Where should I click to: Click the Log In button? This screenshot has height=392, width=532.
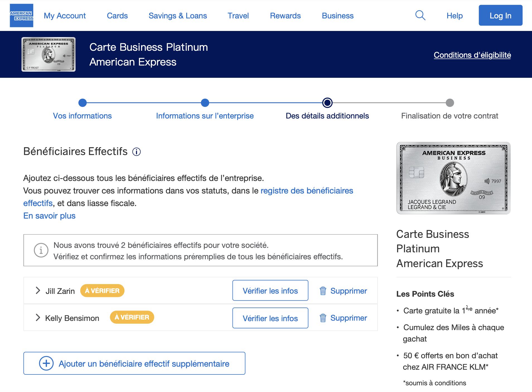point(500,15)
